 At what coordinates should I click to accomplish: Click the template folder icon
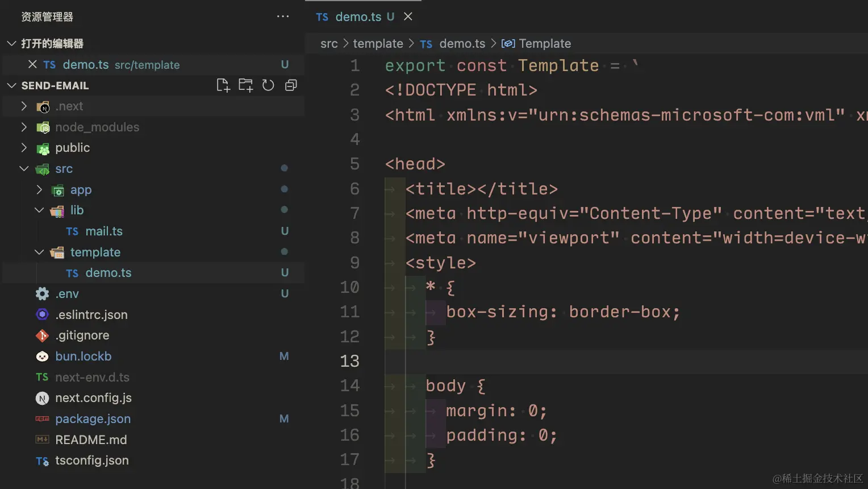pyautogui.click(x=57, y=252)
